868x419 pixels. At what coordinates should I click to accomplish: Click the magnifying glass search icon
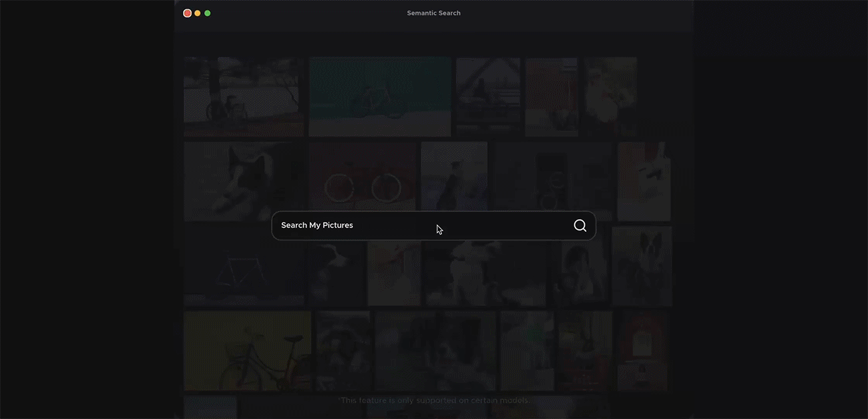click(580, 226)
